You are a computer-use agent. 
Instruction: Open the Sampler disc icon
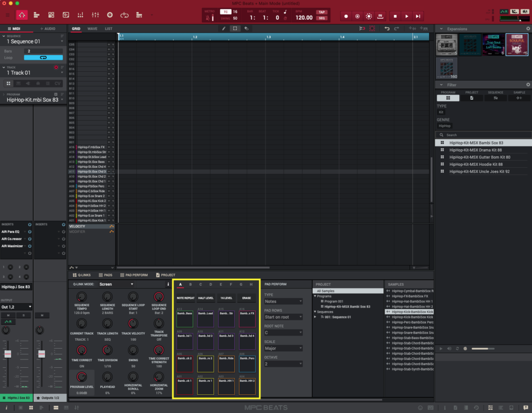(x=110, y=15)
